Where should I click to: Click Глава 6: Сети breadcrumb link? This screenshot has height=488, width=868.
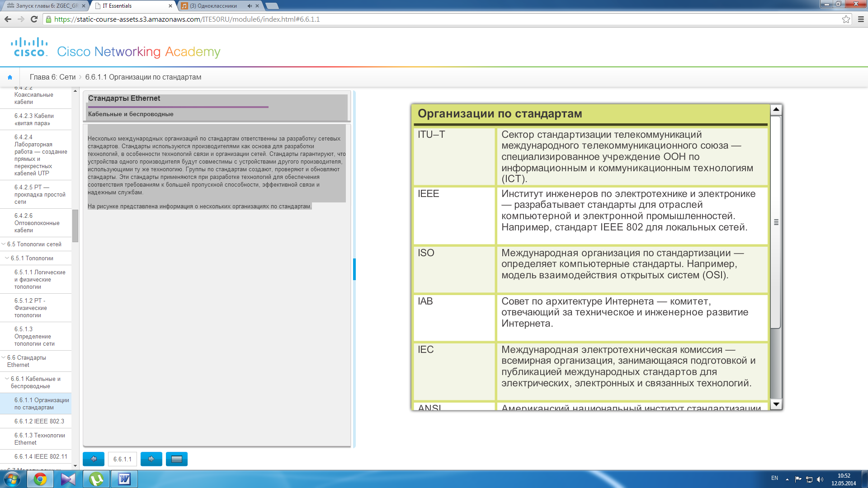[52, 77]
